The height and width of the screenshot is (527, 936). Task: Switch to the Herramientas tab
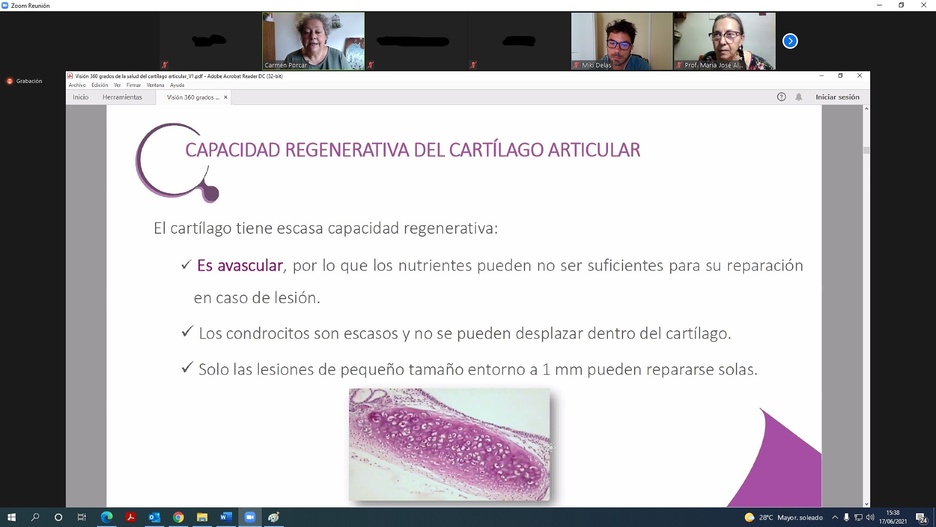pyautogui.click(x=122, y=97)
